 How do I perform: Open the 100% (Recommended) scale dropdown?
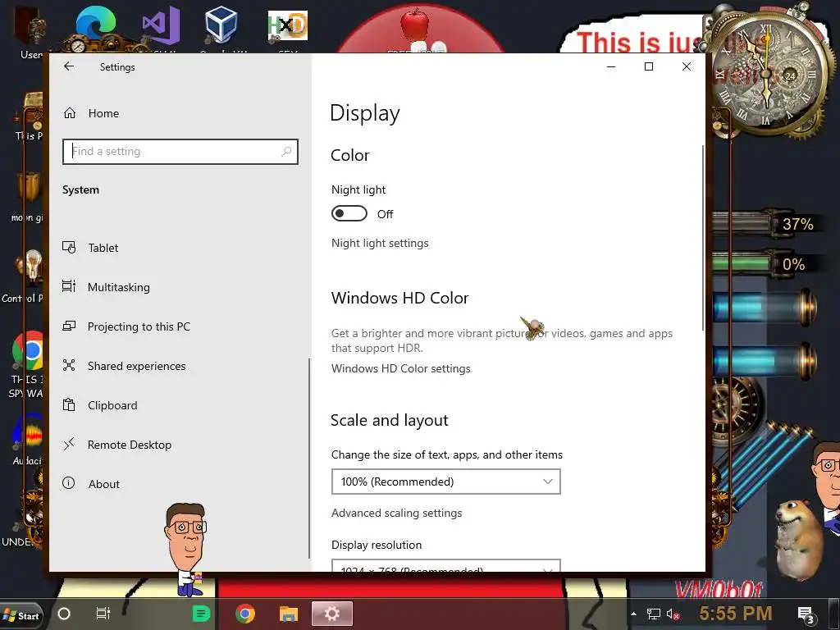point(445,482)
